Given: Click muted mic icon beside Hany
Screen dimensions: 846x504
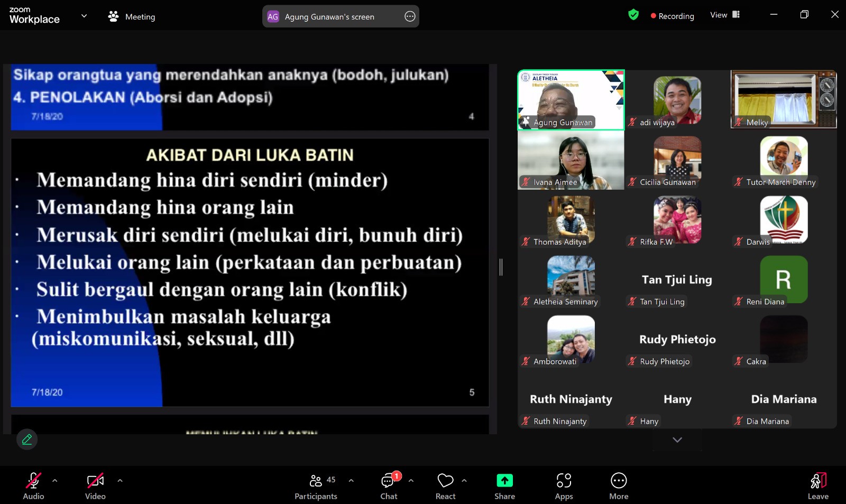Looking at the screenshot, I should click(x=632, y=421).
